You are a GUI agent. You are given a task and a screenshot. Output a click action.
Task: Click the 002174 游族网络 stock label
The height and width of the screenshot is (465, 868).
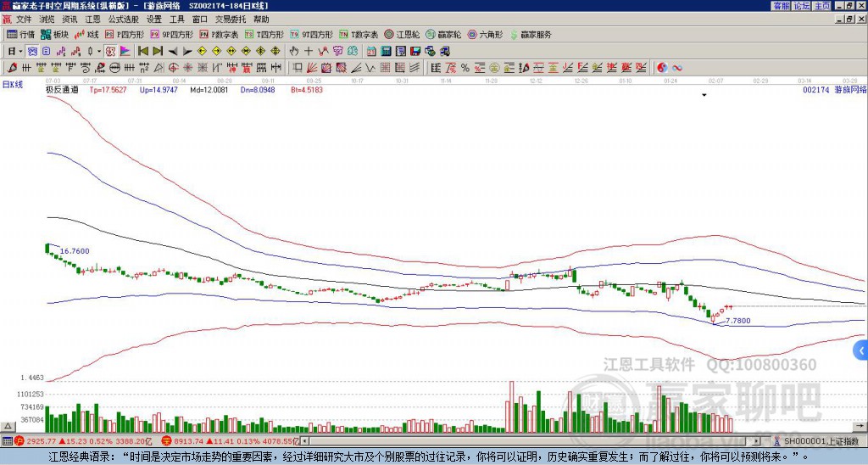point(834,89)
